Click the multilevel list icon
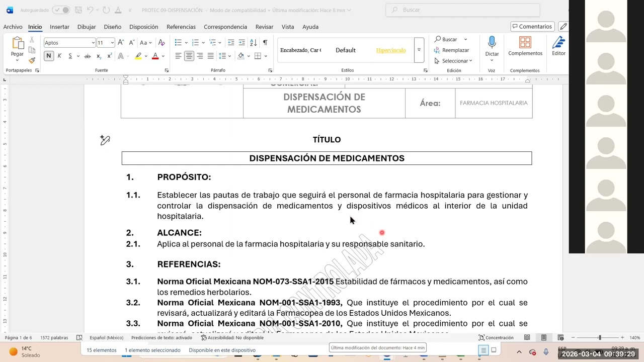This screenshot has width=644, height=362. point(212,43)
